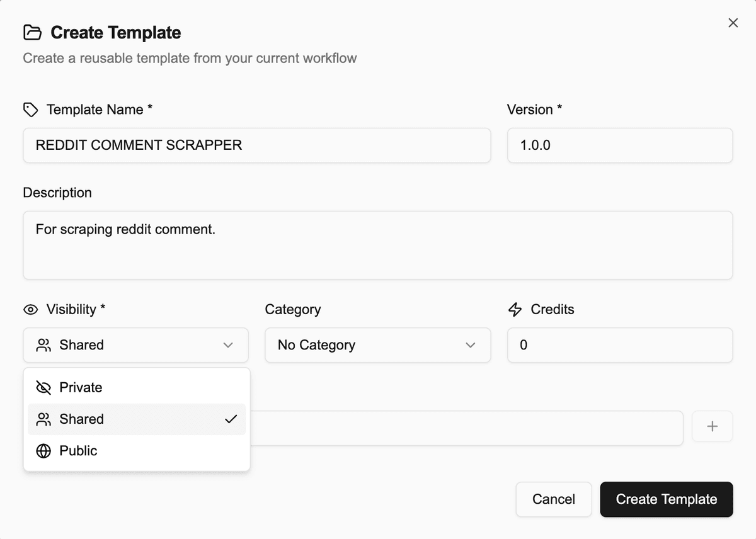Click the tag icon next to Template Name
This screenshot has height=539, width=756.
click(x=30, y=109)
